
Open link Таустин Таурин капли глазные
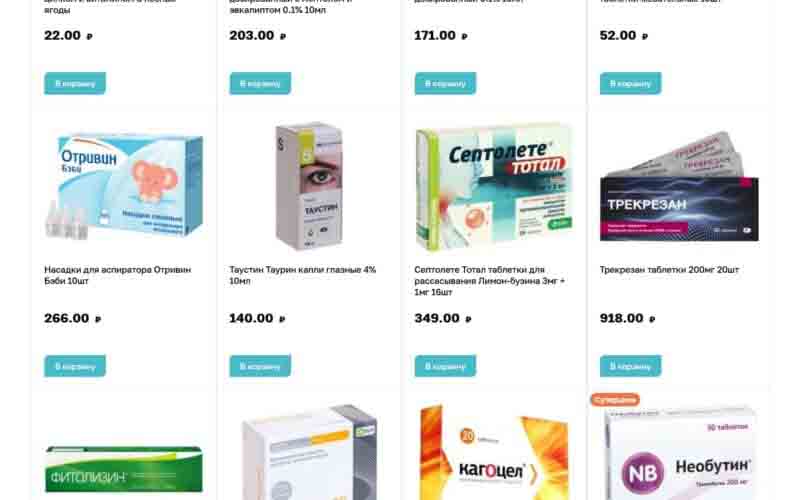point(303,275)
